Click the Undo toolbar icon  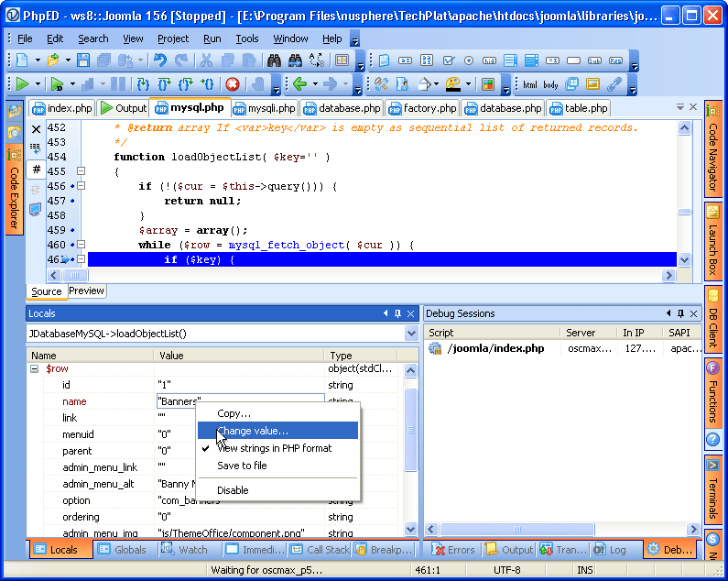coord(159,60)
